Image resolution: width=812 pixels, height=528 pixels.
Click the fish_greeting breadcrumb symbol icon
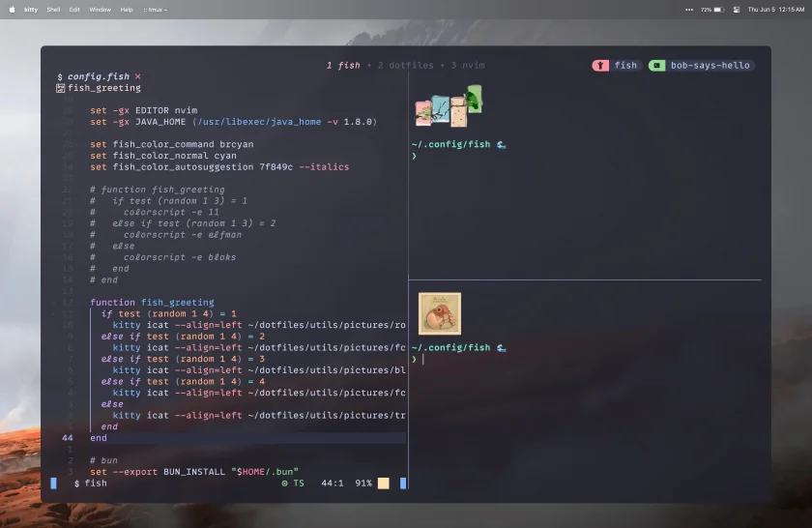(x=61, y=88)
